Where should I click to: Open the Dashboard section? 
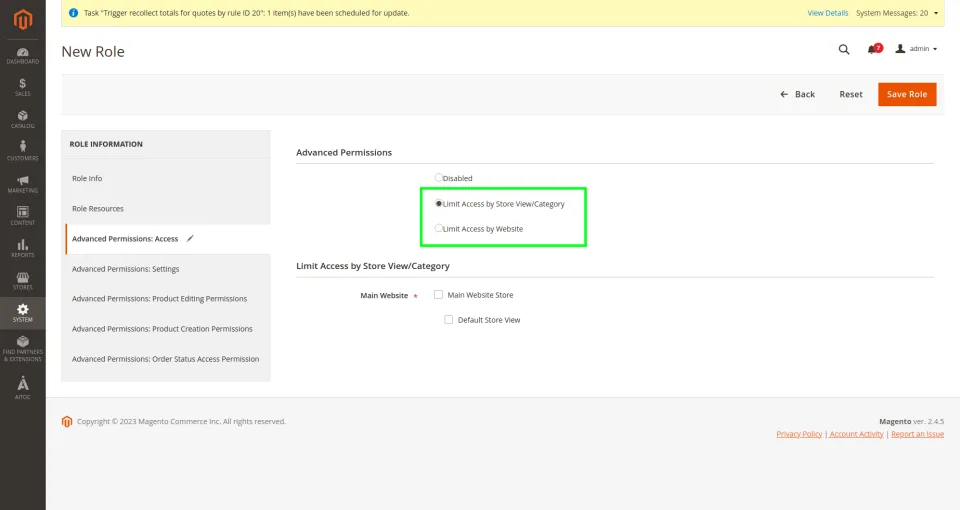pyautogui.click(x=23, y=56)
